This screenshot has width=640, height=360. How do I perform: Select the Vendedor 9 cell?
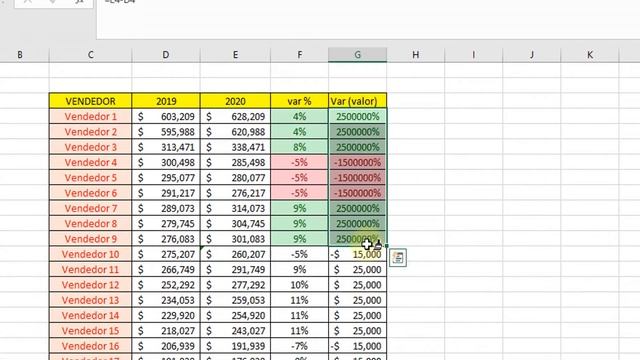point(90,239)
